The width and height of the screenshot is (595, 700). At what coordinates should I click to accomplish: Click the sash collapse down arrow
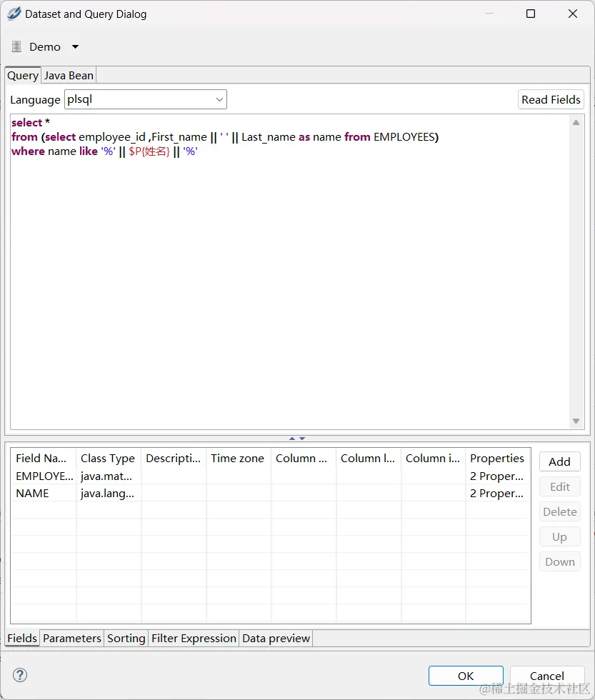click(x=302, y=439)
